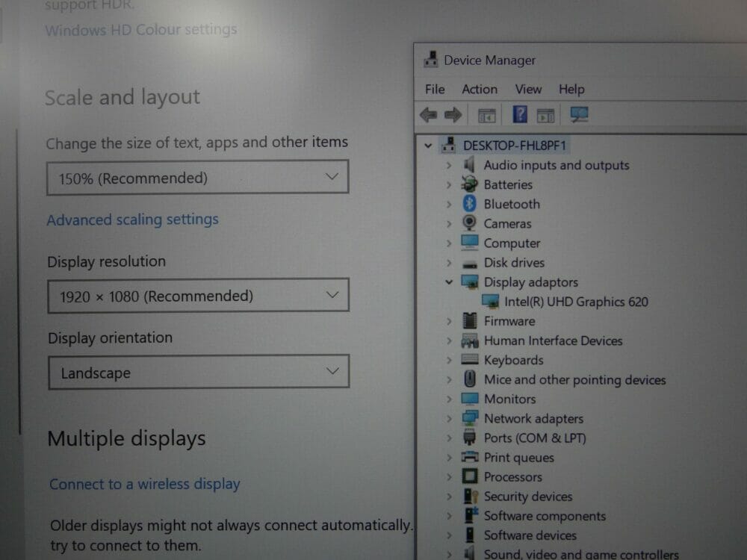747x560 pixels.
Task: Click the Display adaptors icon
Action: [470, 282]
